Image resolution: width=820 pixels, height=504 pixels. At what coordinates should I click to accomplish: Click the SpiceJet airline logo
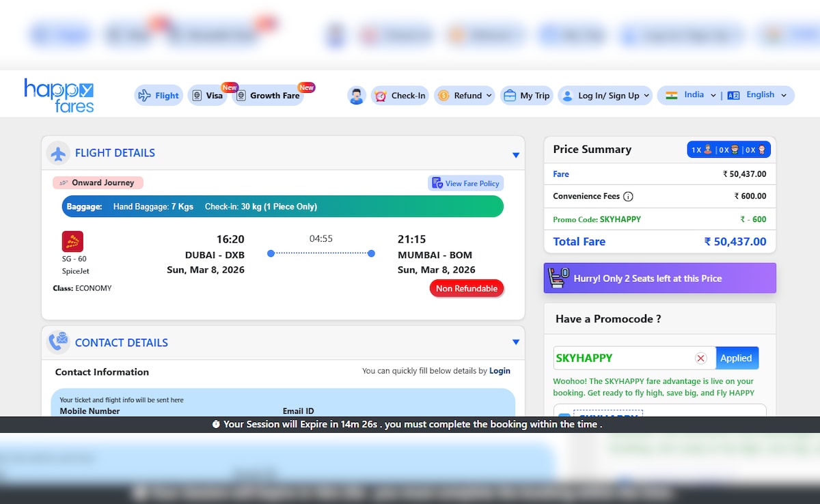pos(72,242)
